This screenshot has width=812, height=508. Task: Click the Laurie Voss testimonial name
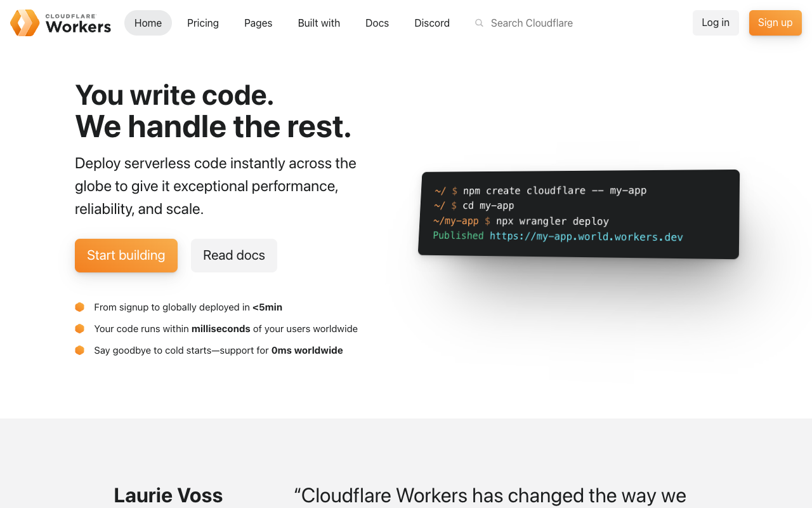point(168,495)
